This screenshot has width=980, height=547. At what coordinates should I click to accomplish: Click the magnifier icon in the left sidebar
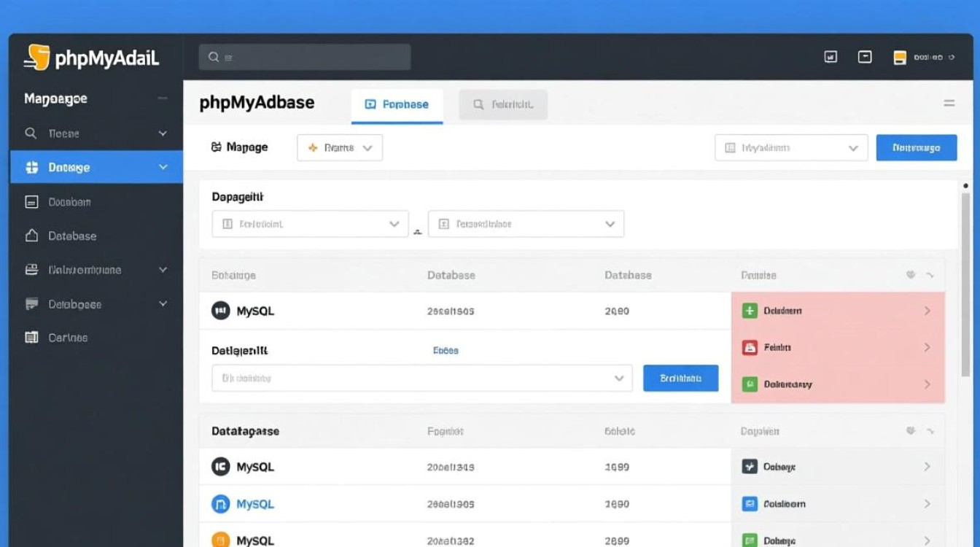pyautogui.click(x=31, y=133)
